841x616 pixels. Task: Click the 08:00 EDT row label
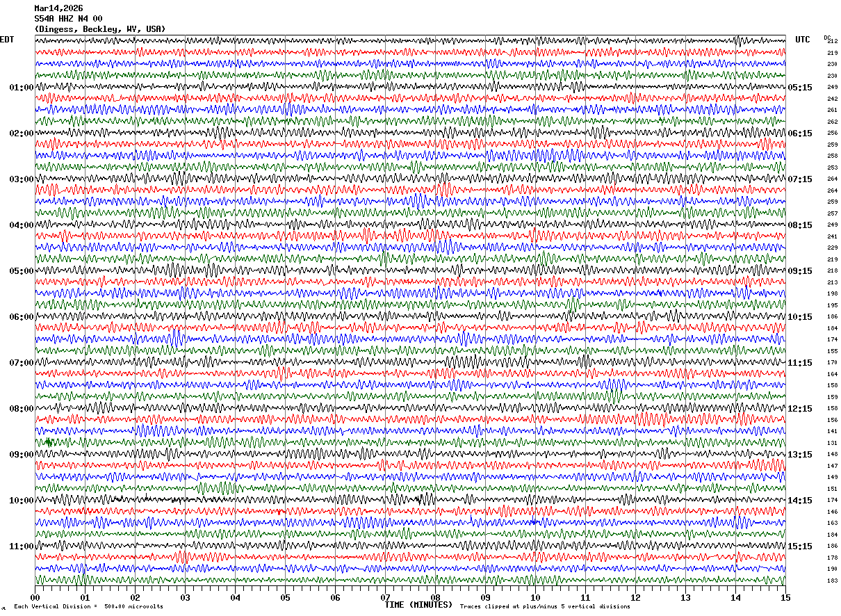point(22,409)
